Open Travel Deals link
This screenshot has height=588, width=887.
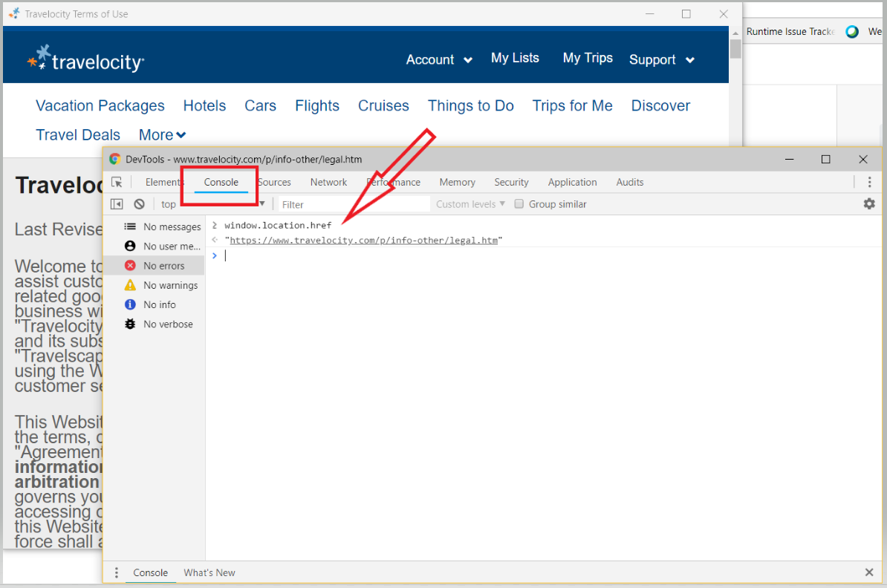tap(78, 135)
